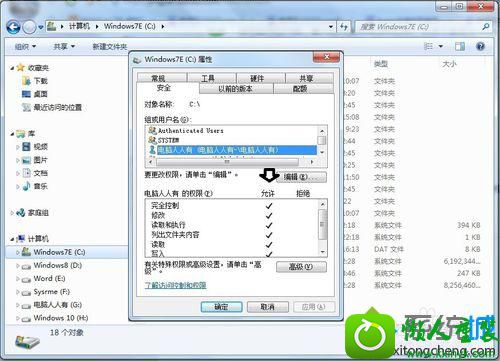Click the 列出文件夹内容 permission row
Screen dimensions: 500x361
[x=232, y=235]
